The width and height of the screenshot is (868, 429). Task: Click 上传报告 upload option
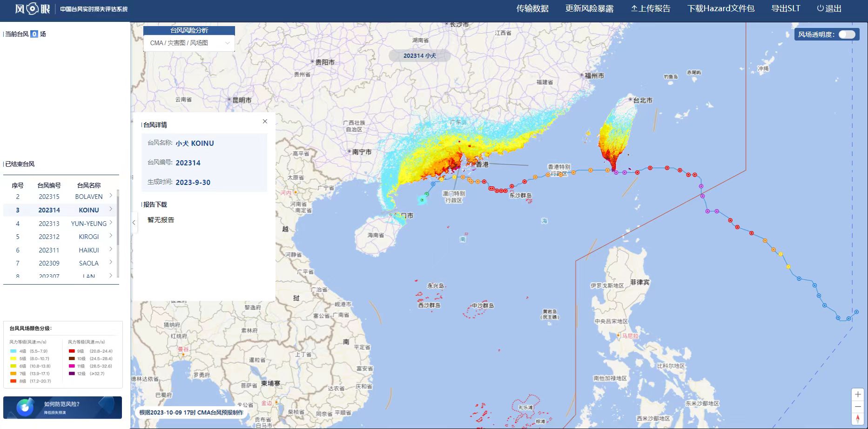click(651, 8)
